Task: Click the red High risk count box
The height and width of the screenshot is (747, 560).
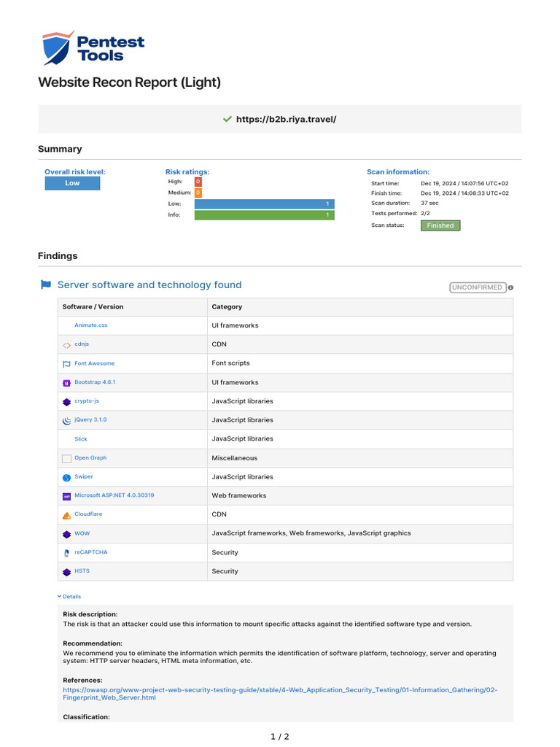Action: pos(198,182)
